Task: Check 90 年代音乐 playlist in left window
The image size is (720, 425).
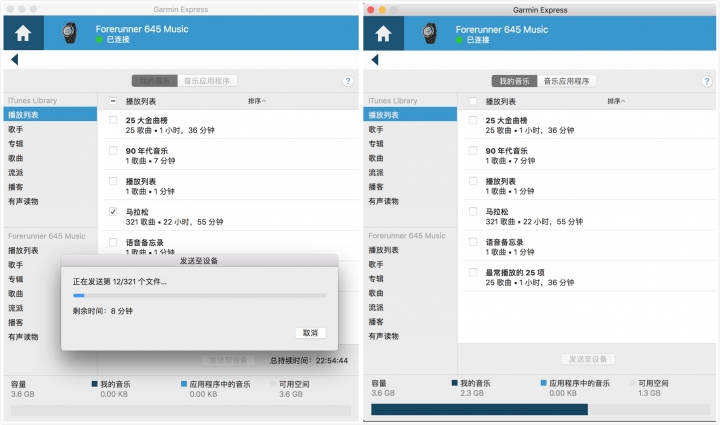Action: pyautogui.click(x=113, y=151)
